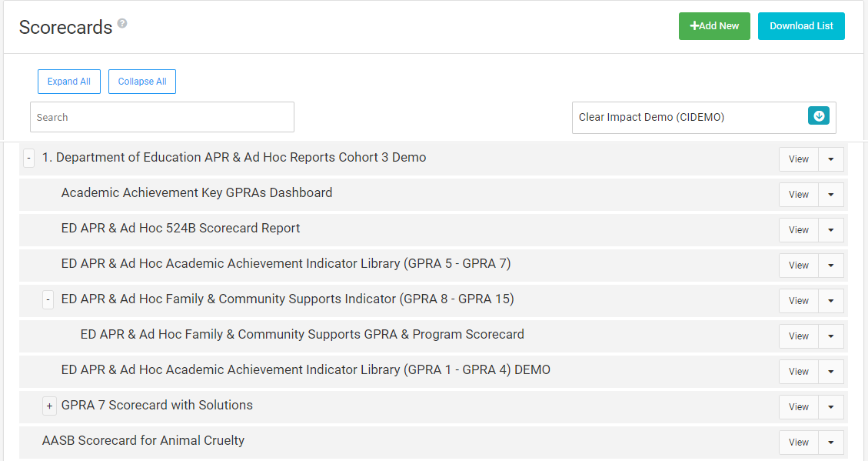Select '1. Department of Education APR & Ad Hoc Reports Cohort 3 Demo' text
868x461 pixels.
[x=234, y=157]
